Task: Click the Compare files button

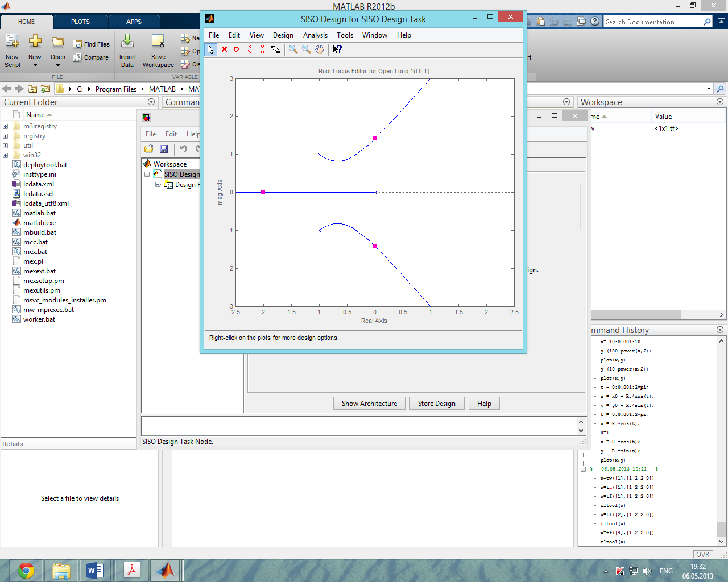Action: 91,57
